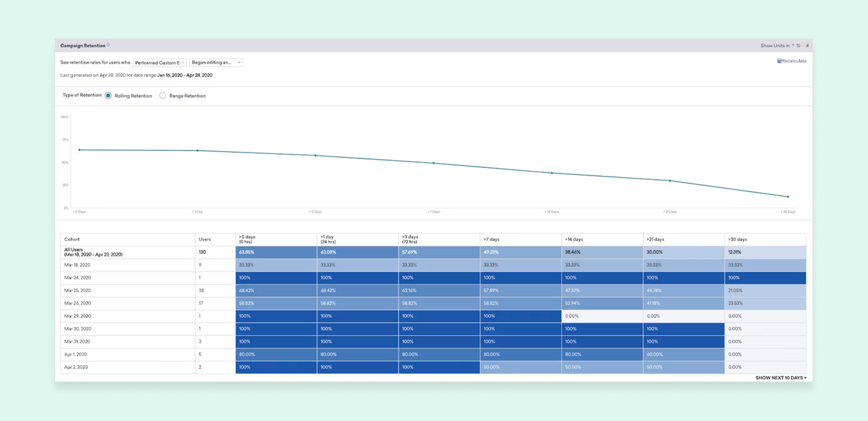Select the Rolling Retention radio button
Viewport: 868px width, 421px height.
coord(108,96)
